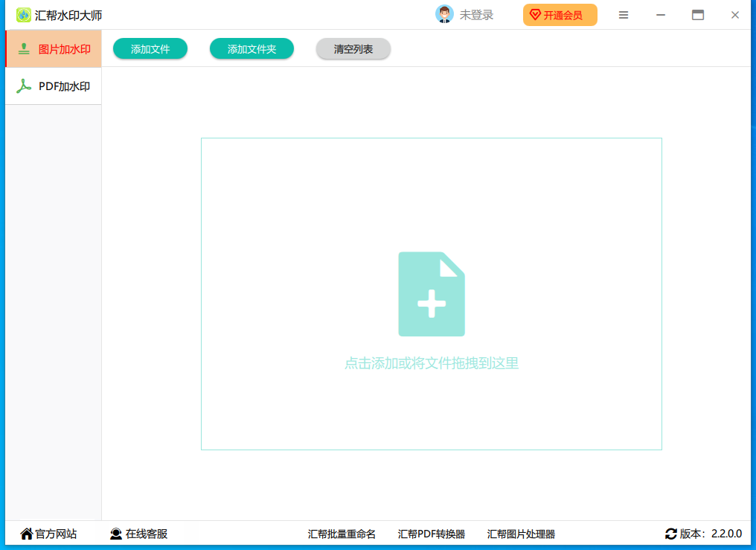
Task: Click the 未登录 login text
Action: tap(476, 15)
